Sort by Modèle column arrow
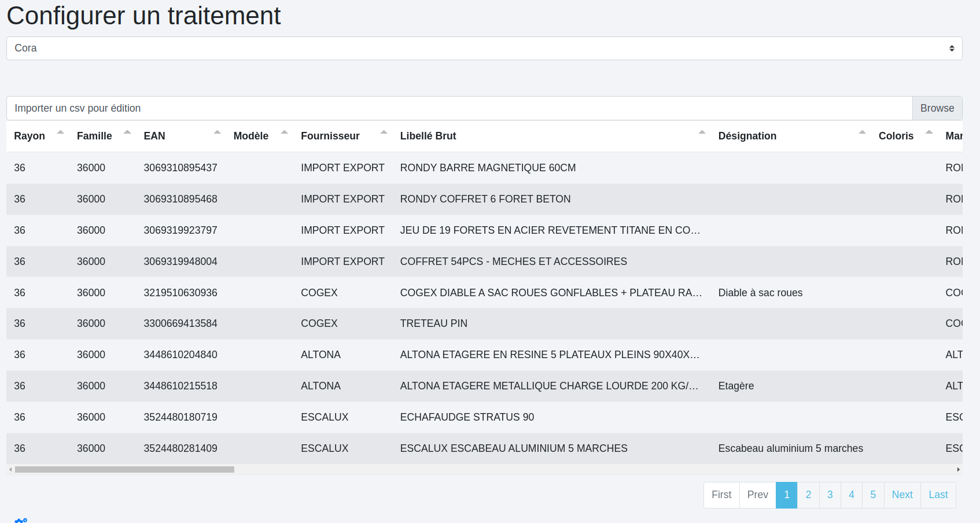980x523 pixels. tap(284, 133)
